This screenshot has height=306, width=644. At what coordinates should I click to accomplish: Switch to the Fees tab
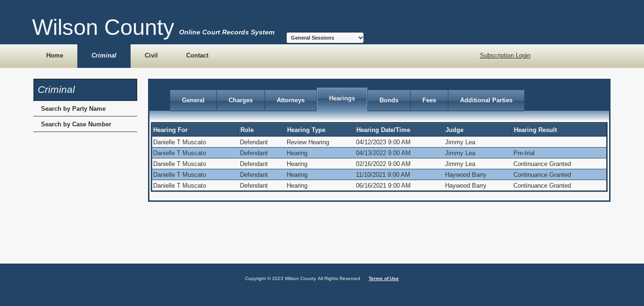[429, 100]
